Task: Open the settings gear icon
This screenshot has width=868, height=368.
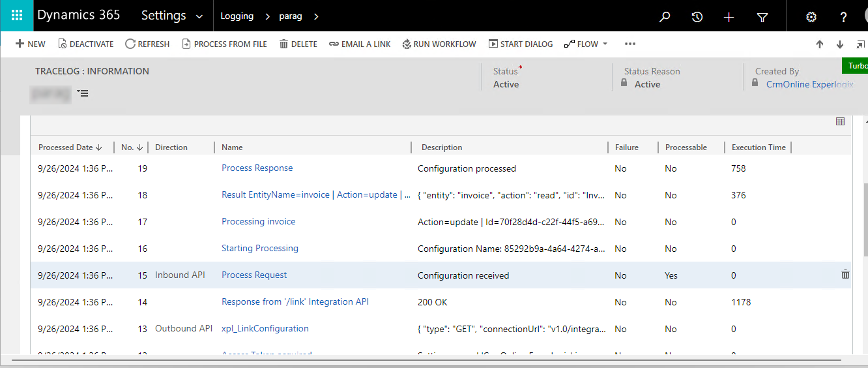Action: point(811,17)
